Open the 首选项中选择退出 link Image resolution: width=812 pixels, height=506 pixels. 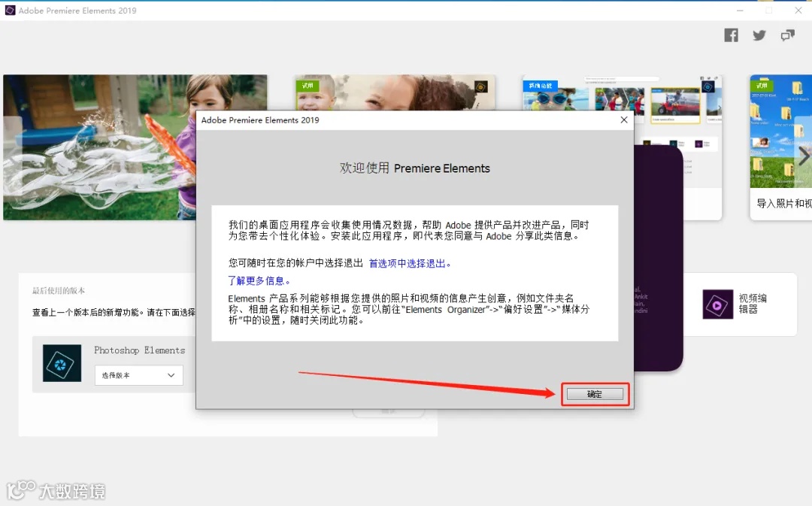click(410, 264)
